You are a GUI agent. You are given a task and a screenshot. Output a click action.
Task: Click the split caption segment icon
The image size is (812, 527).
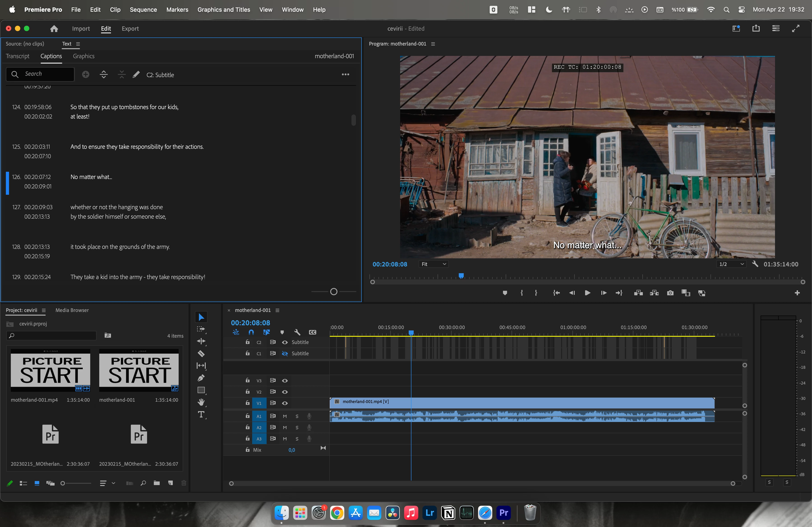(x=104, y=75)
